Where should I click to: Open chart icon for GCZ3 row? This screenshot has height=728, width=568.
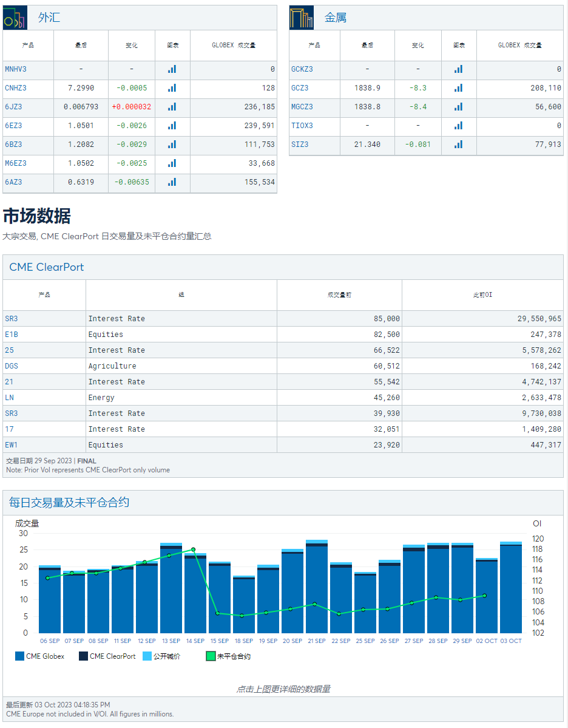point(459,88)
